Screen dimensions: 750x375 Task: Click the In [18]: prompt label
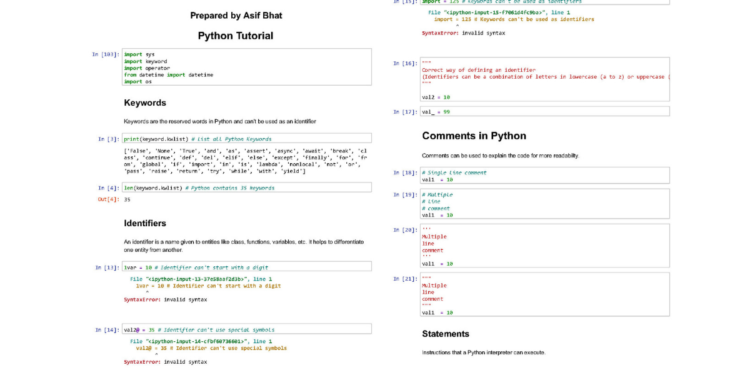[x=406, y=173]
